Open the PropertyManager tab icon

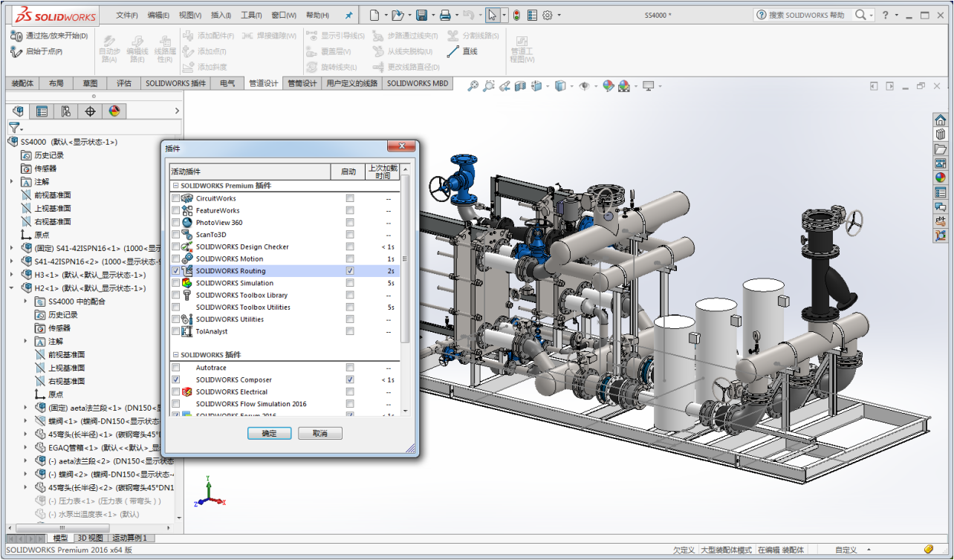coord(42,111)
